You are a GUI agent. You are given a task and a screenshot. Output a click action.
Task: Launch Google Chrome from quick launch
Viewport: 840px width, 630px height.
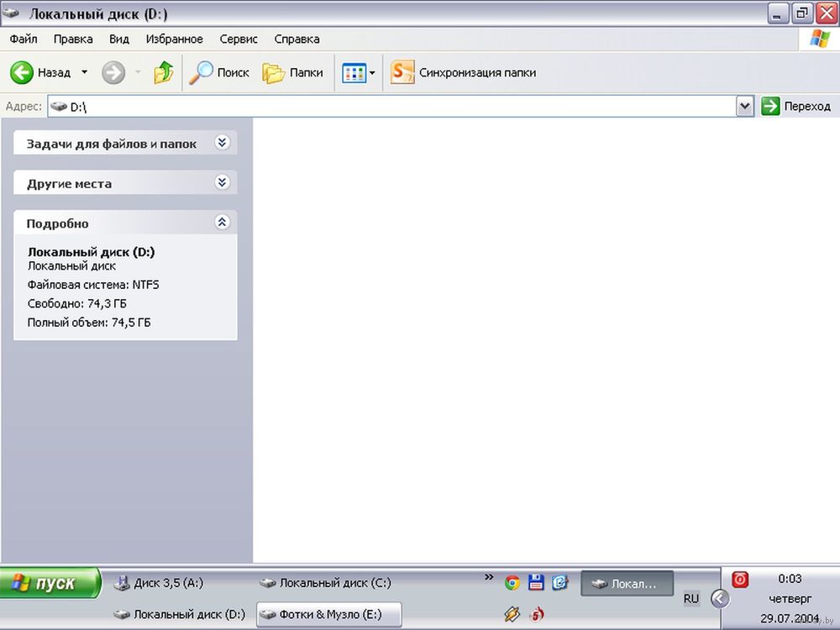[512, 582]
